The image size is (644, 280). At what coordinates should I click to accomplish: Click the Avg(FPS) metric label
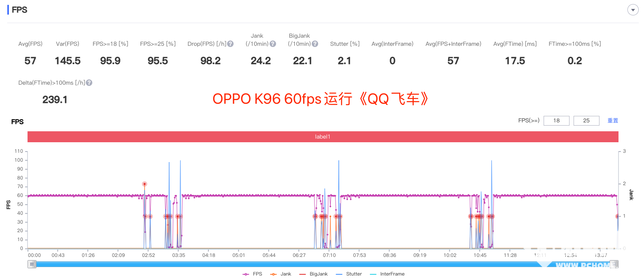pyautogui.click(x=30, y=44)
